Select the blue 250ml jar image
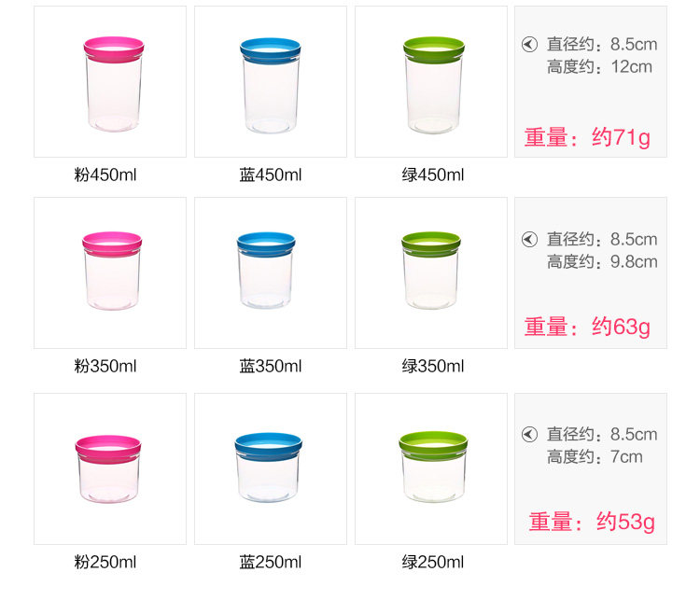The height and width of the screenshot is (600, 700). 271,468
